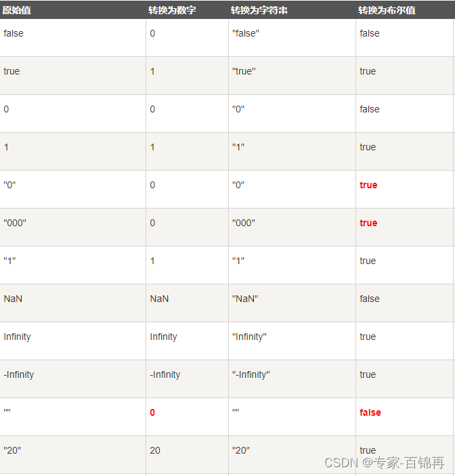Click the red true in the "000" row
455x476 pixels.
click(368, 223)
